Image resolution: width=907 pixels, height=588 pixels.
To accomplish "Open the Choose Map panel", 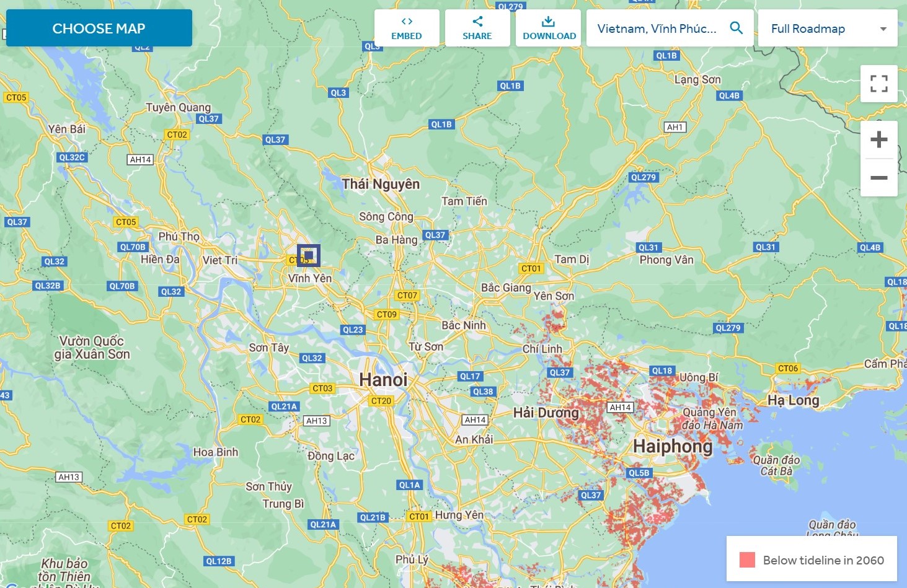I will coord(99,28).
